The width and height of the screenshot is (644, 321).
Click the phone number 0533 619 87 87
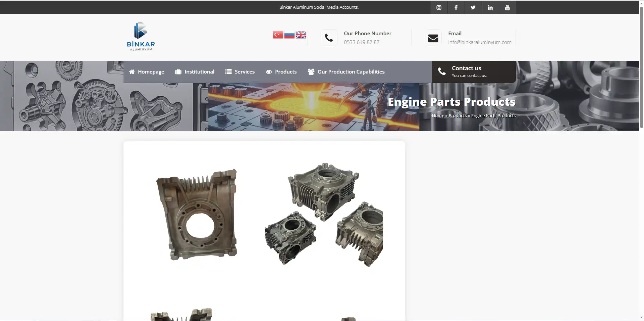click(x=362, y=42)
